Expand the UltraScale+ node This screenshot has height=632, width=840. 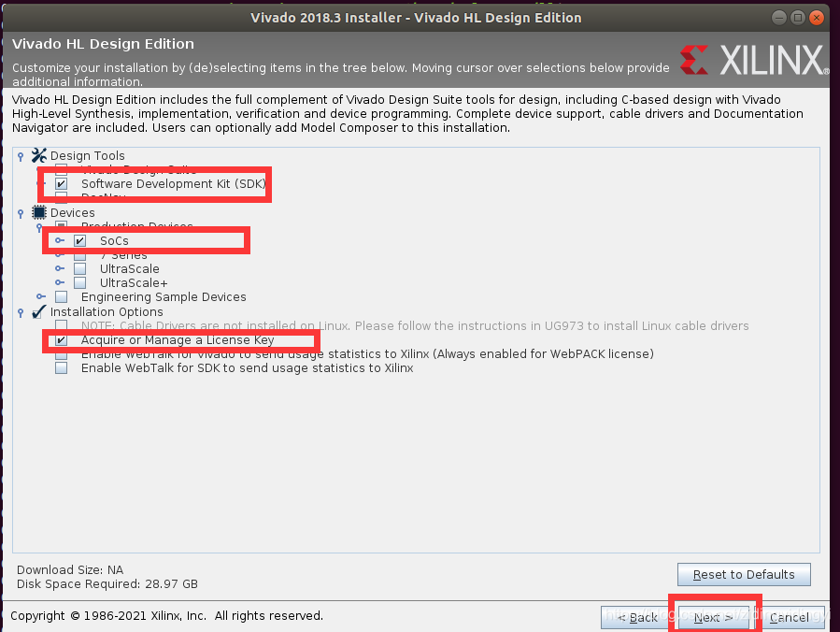point(60,282)
